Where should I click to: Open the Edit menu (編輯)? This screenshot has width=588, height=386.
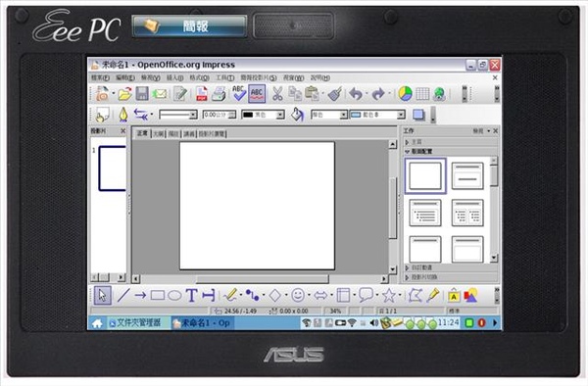click(x=125, y=78)
